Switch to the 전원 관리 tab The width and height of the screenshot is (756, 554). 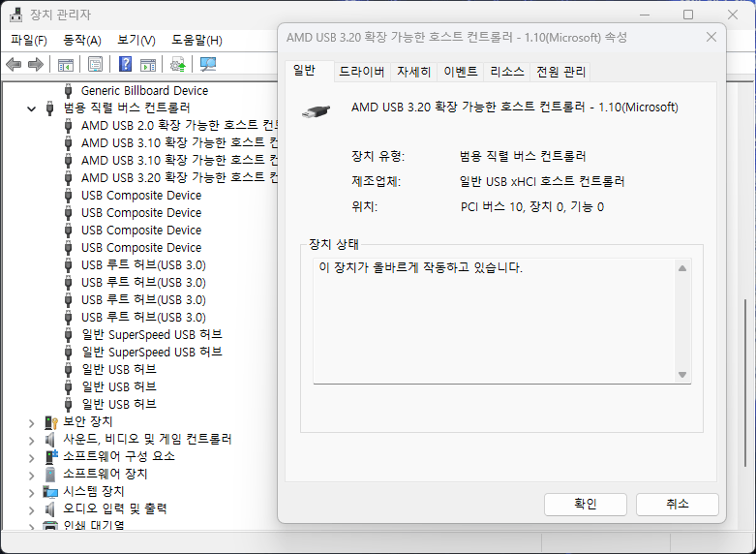click(x=560, y=72)
